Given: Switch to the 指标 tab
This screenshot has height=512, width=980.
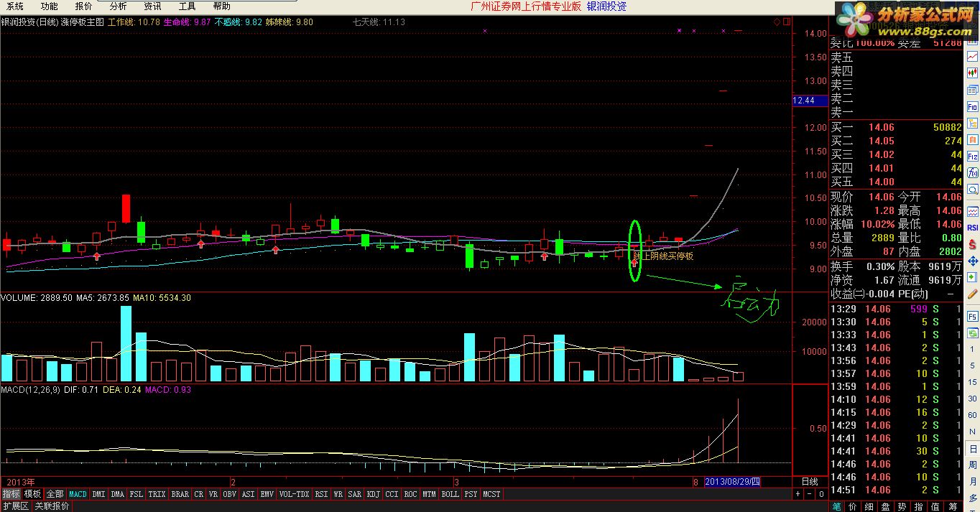Looking at the screenshot, I should [x=11, y=494].
